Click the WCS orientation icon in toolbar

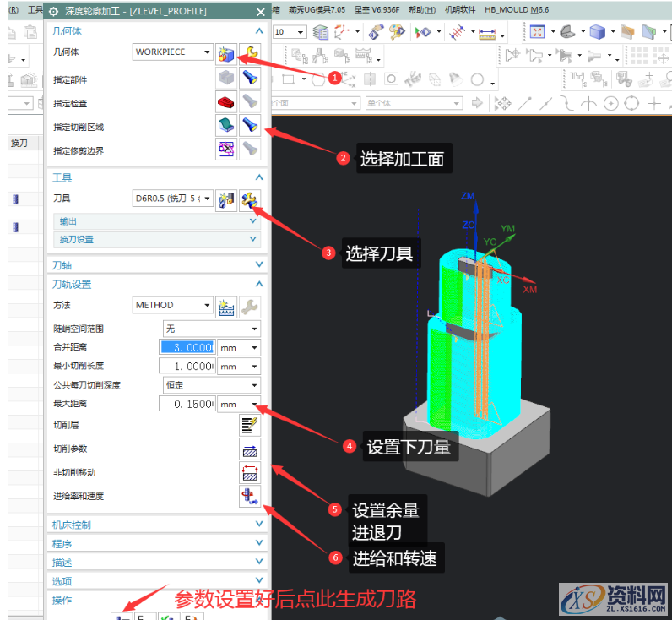[342, 31]
